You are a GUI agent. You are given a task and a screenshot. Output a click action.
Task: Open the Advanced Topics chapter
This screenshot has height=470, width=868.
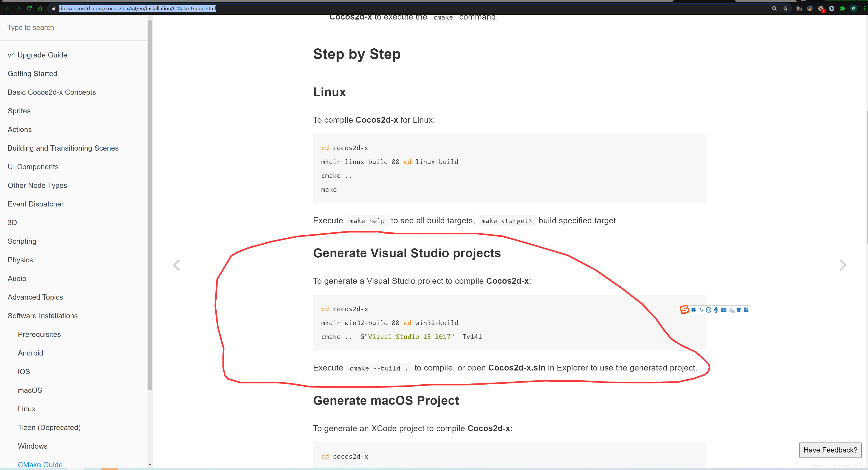[35, 297]
